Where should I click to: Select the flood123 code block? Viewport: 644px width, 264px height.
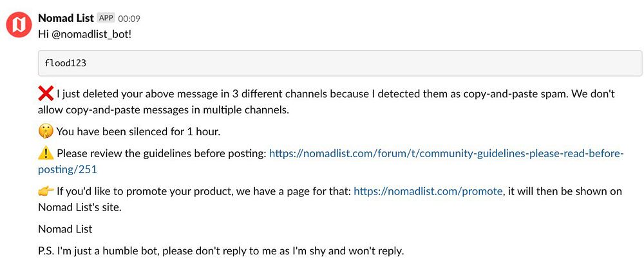[x=339, y=64]
